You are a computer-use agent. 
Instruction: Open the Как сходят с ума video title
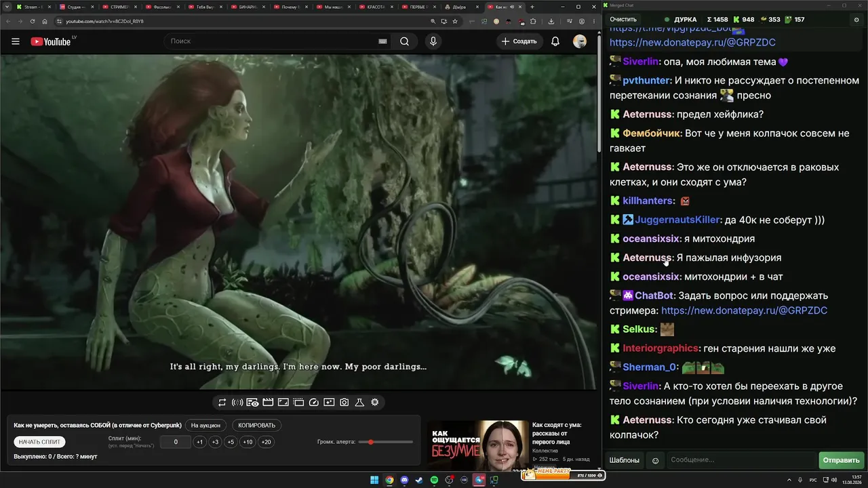[x=557, y=433]
